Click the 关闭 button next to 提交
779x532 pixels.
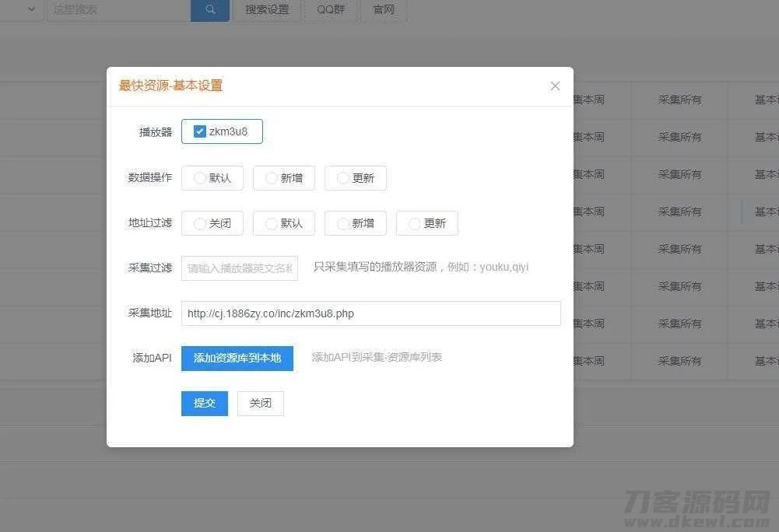click(x=260, y=403)
